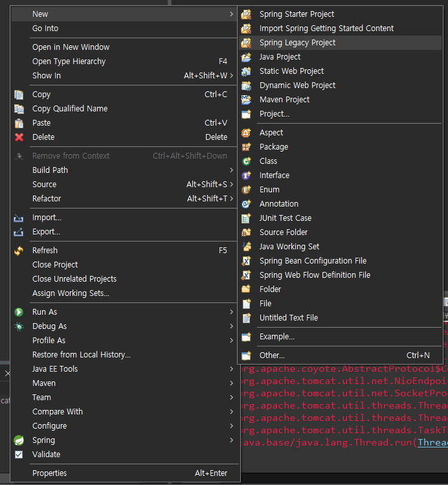The height and width of the screenshot is (485, 448).
Task: Create a new Folder from the submenu
Action: (340, 289)
